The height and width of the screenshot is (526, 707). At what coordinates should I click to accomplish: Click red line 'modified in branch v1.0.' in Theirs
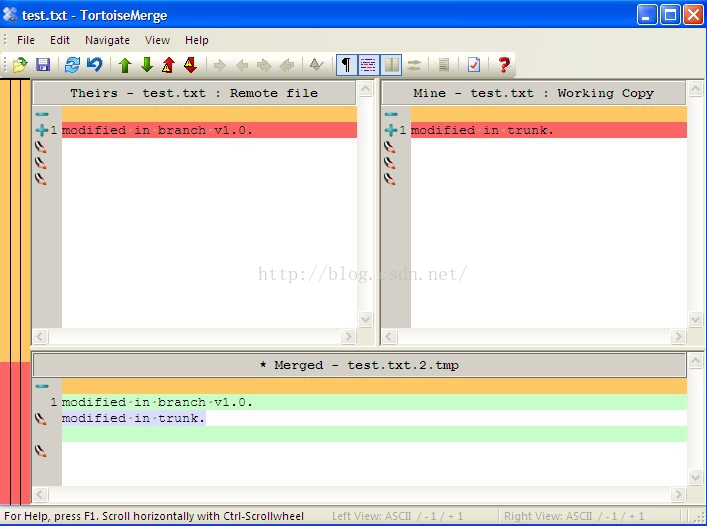[209, 130]
